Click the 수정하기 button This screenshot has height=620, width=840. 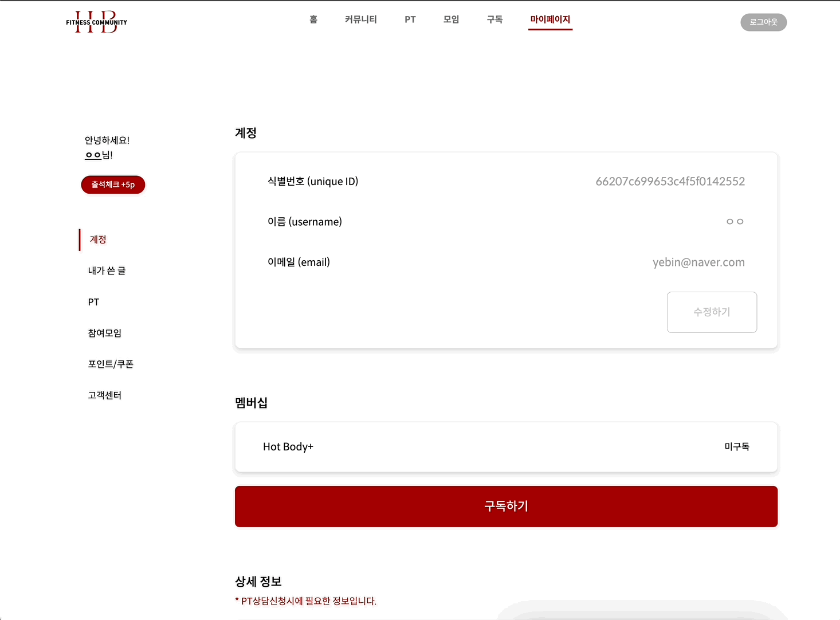click(x=712, y=312)
